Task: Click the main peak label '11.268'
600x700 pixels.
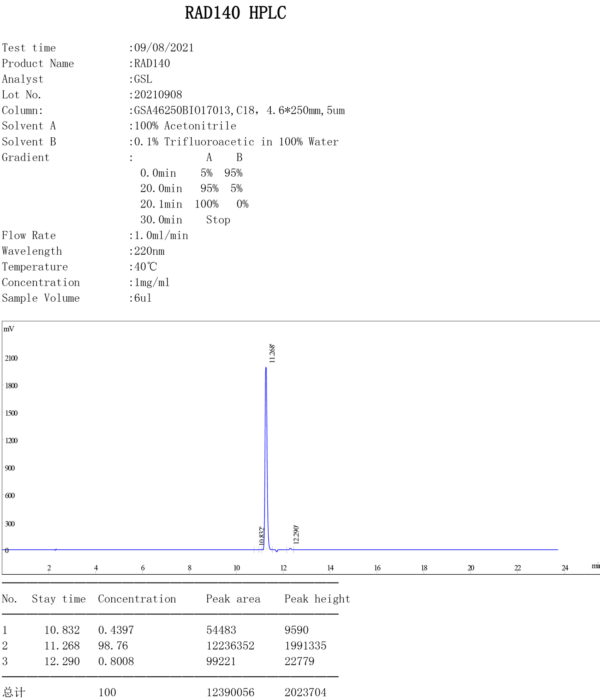Action: coord(272,354)
